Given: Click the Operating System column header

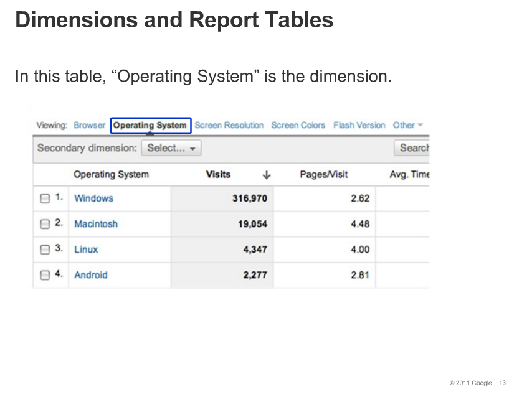Looking at the screenshot, I should point(112,174).
